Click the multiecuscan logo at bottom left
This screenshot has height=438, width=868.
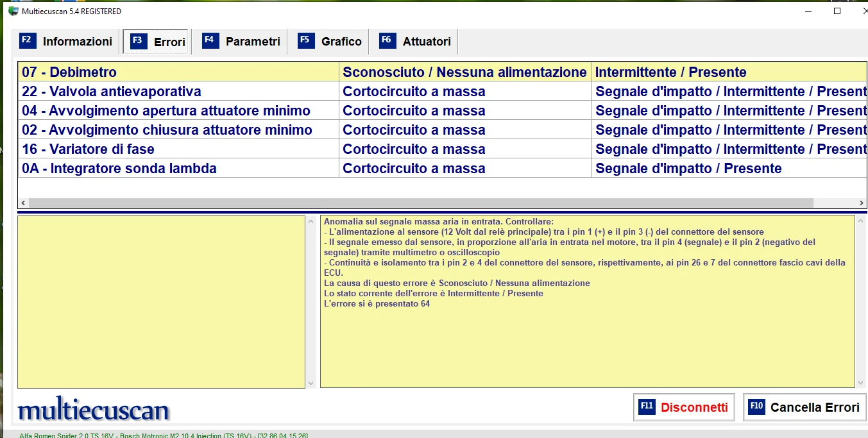pos(94,409)
